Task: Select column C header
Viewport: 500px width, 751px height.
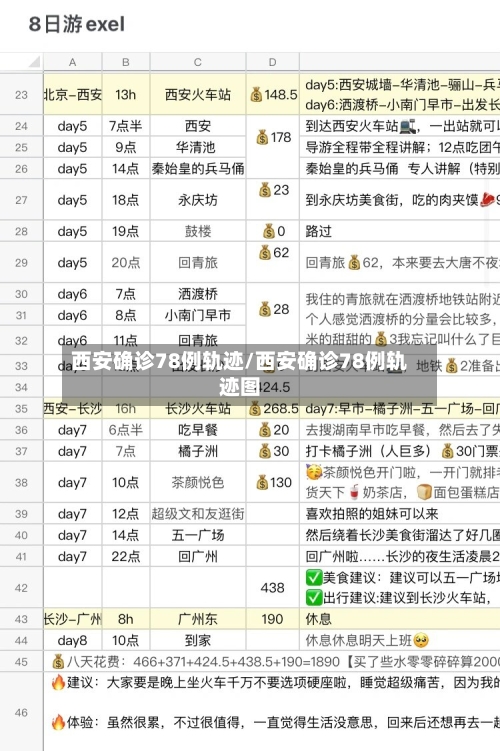Action: (x=198, y=62)
